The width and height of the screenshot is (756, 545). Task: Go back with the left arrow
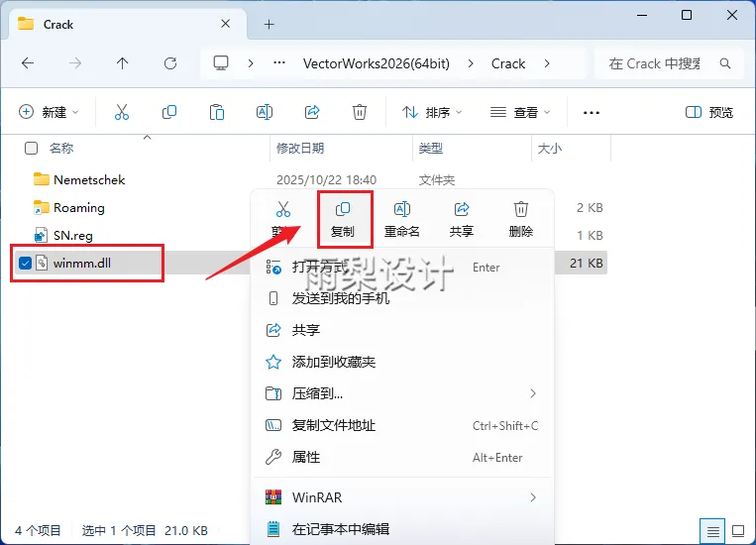[28, 63]
